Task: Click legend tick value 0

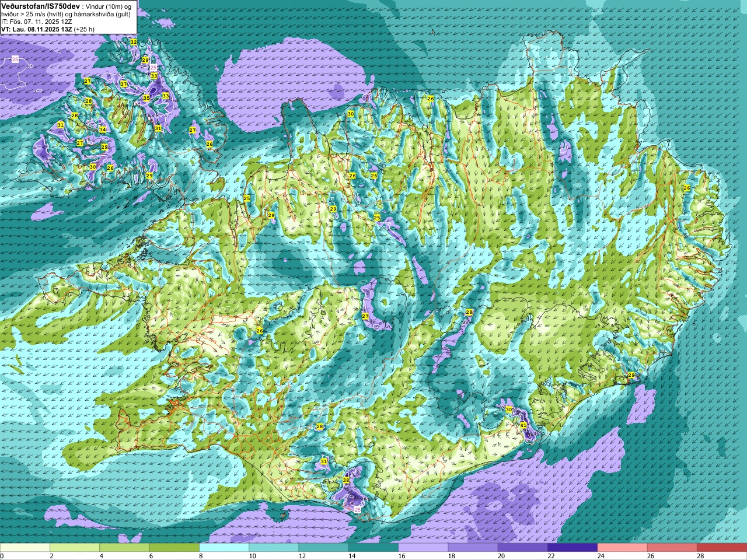Action: point(2,556)
